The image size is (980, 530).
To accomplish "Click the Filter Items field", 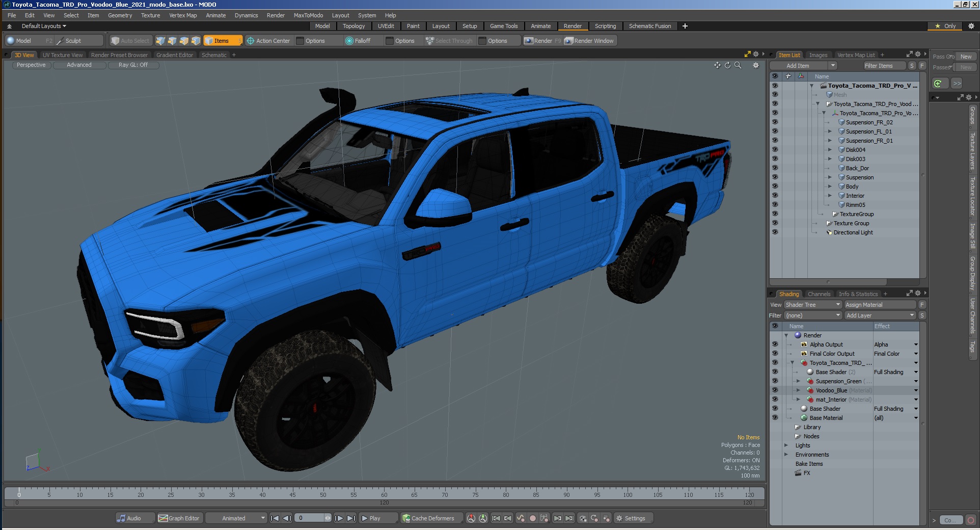I will click(x=884, y=66).
